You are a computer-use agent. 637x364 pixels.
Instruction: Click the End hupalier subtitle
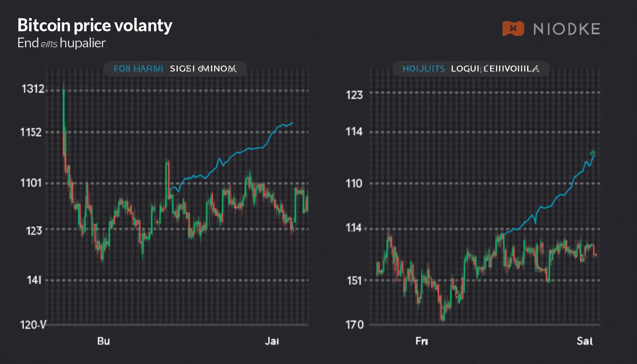click(x=61, y=43)
